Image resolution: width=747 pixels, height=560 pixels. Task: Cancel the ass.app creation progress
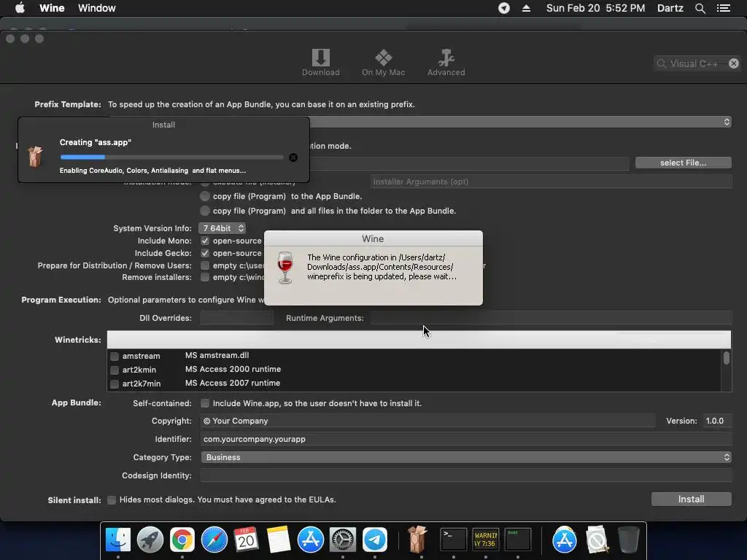293,157
